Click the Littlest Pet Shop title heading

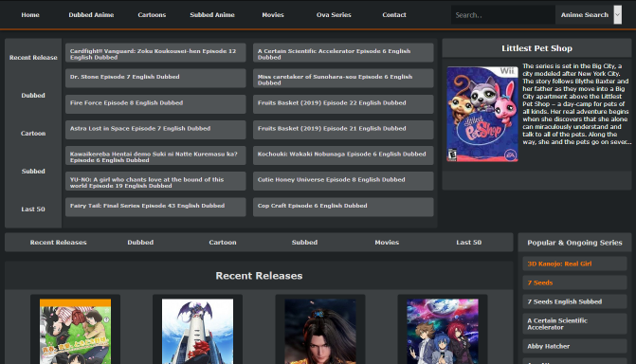(536, 48)
